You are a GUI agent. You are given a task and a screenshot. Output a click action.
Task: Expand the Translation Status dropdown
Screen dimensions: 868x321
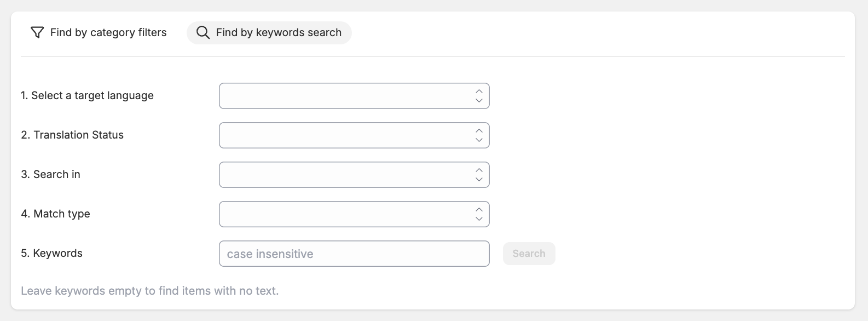pyautogui.click(x=346, y=135)
